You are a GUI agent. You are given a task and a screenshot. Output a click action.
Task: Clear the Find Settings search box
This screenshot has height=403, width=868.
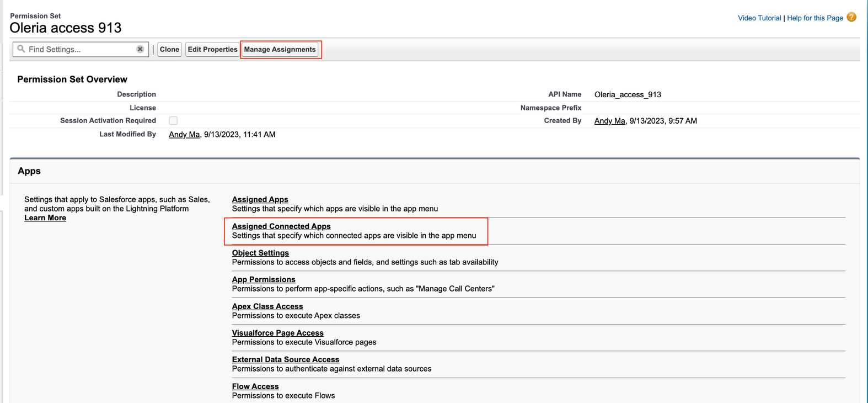[x=140, y=49]
